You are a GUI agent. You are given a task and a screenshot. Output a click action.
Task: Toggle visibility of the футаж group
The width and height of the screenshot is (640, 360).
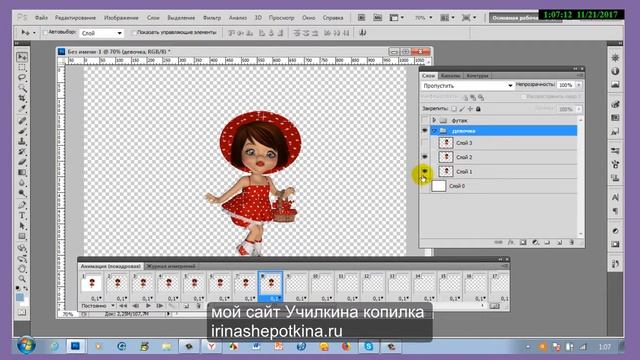[425, 120]
